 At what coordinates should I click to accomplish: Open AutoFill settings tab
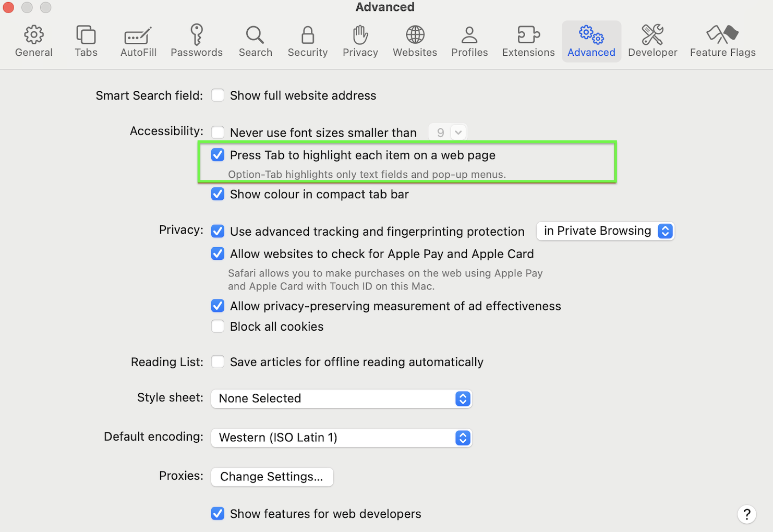pos(138,41)
